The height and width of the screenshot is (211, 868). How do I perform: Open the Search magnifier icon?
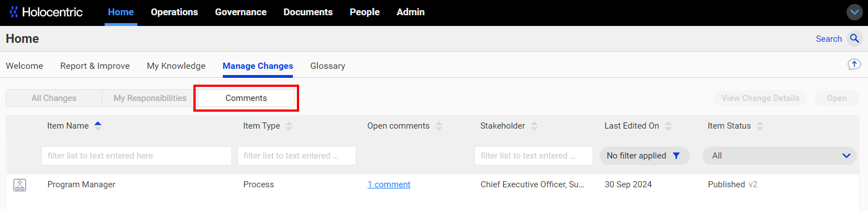point(854,39)
